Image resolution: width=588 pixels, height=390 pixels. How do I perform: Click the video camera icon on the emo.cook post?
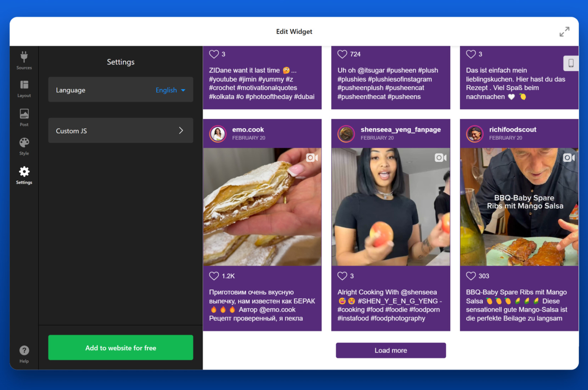pos(312,157)
